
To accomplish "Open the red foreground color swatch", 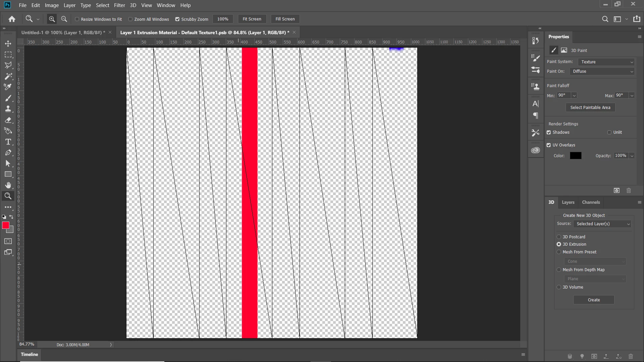I will coord(6,225).
